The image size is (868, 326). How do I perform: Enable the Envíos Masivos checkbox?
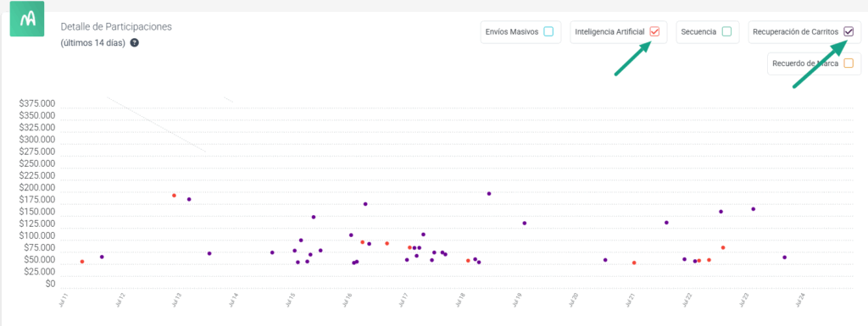click(x=548, y=31)
